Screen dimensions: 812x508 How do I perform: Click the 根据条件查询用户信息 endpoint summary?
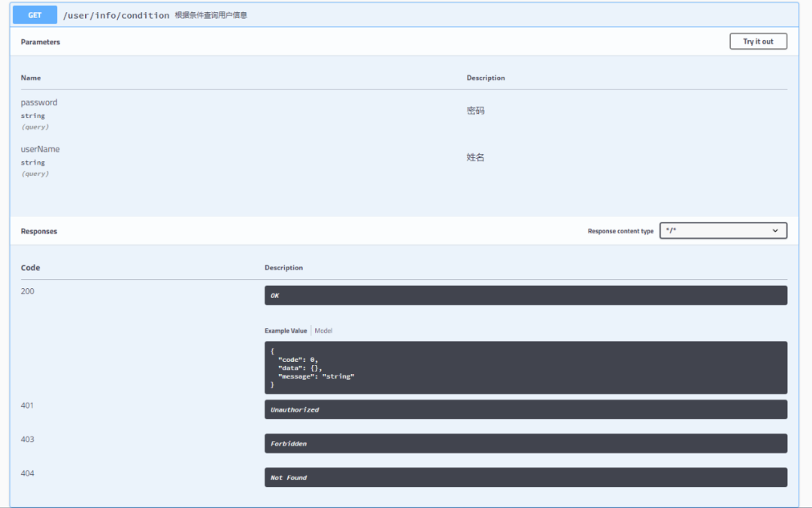pyautogui.click(x=211, y=15)
